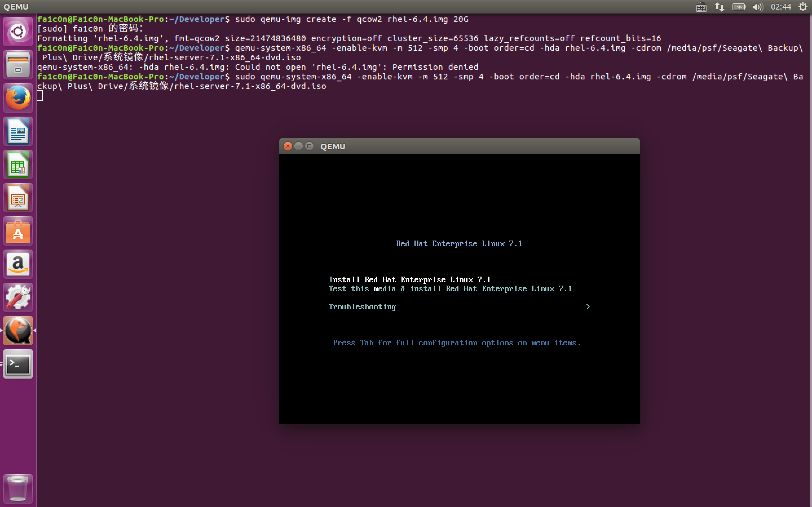Launch LibreOffice Calc spreadsheet

click(18, 164)
